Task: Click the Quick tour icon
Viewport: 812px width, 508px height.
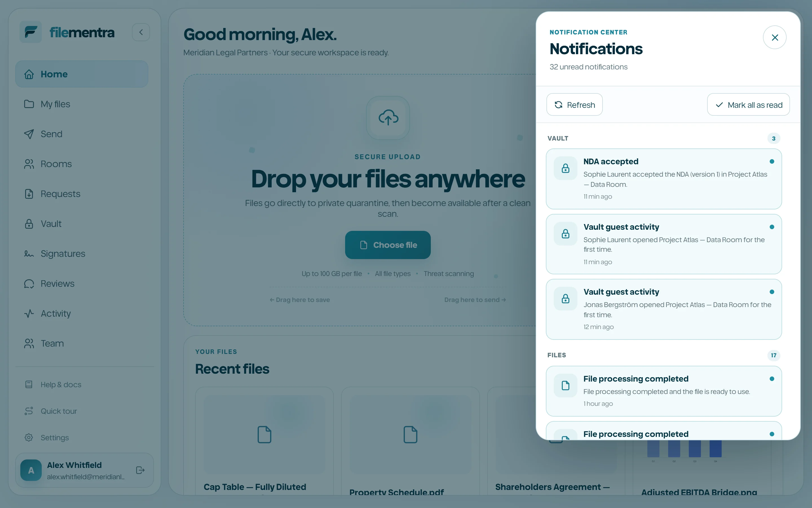Action: (29, 411)
